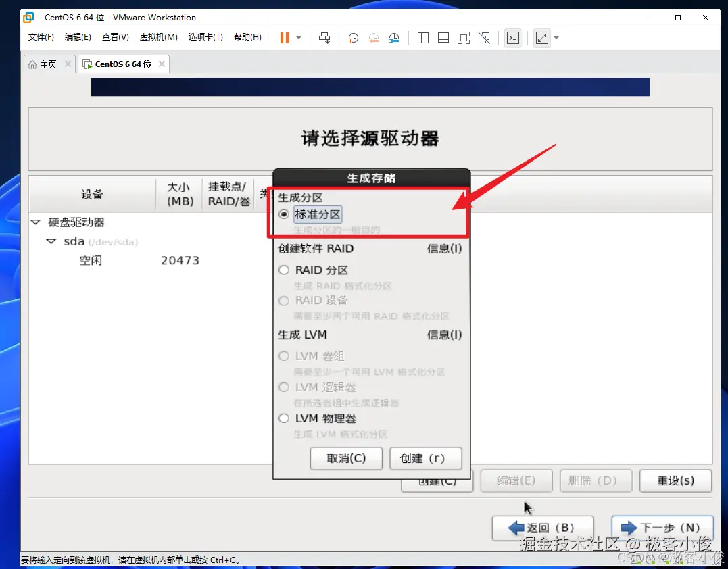This screenshot has width=728, height=569.
Task: Open the stretch mode dropdown arrow
Action: tap(556, 38)
